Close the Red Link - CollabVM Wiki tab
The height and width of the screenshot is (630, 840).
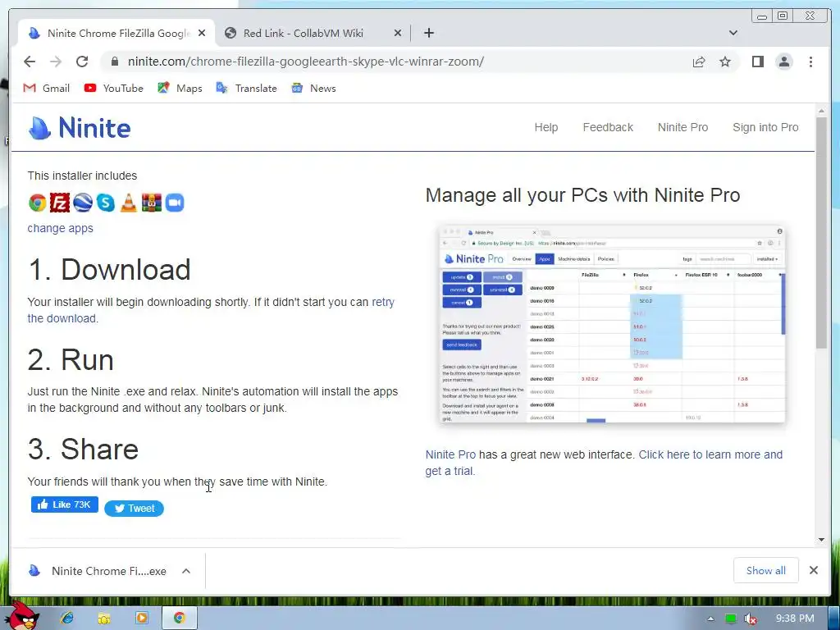(398, 33)
